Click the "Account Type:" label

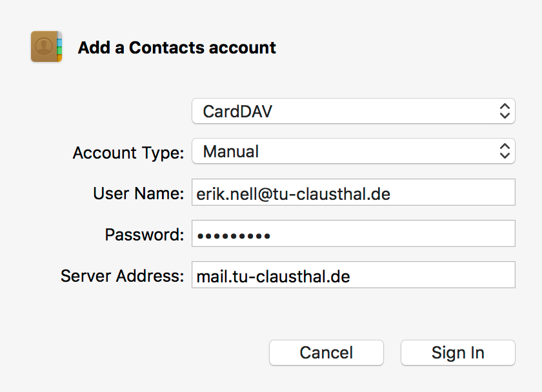click(x=128, y=153)
